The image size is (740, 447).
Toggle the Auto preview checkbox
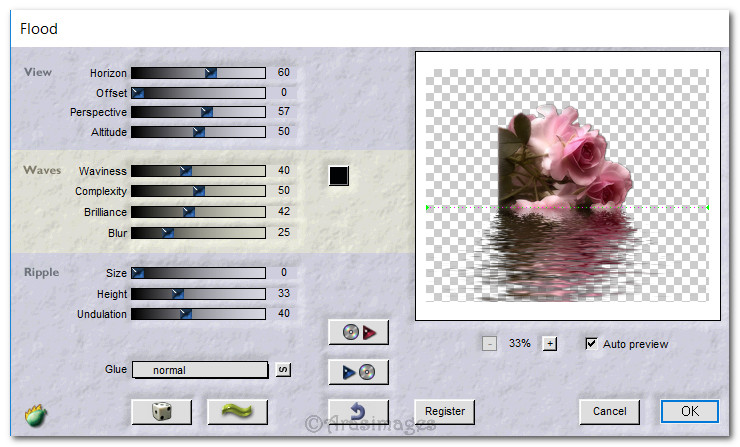[x=591, y=343]
